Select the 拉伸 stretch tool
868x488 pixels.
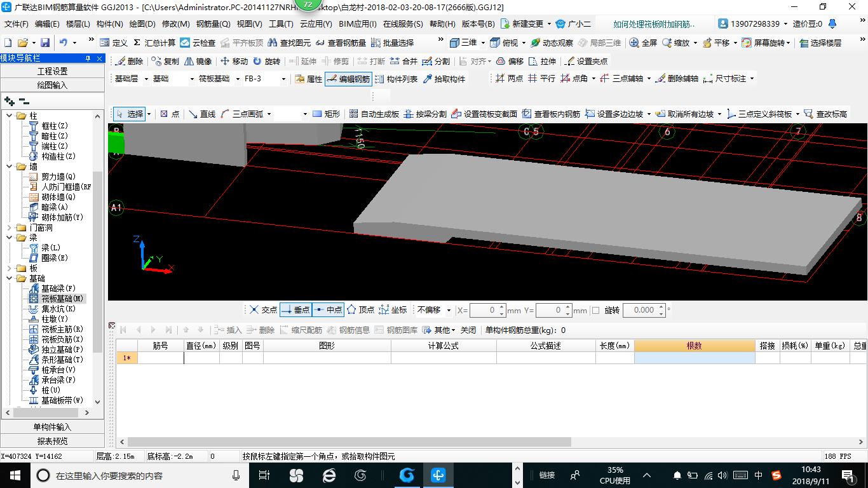tap(542, 62)
